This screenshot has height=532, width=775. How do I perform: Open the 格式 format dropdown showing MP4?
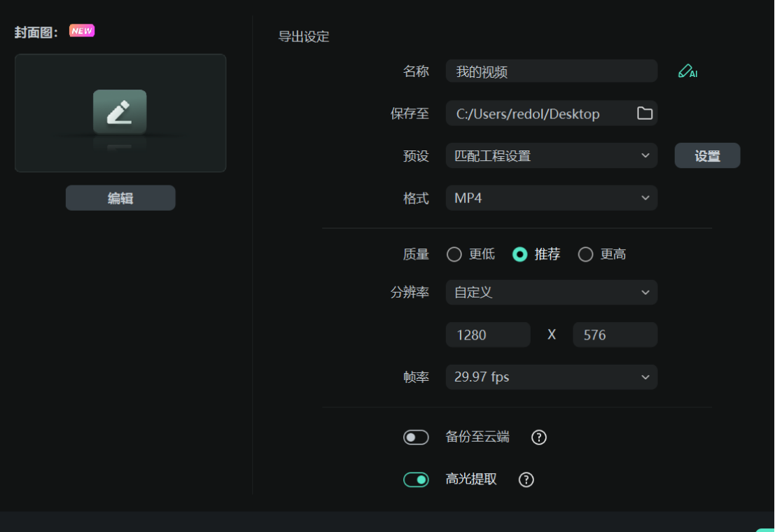point(552,198)
